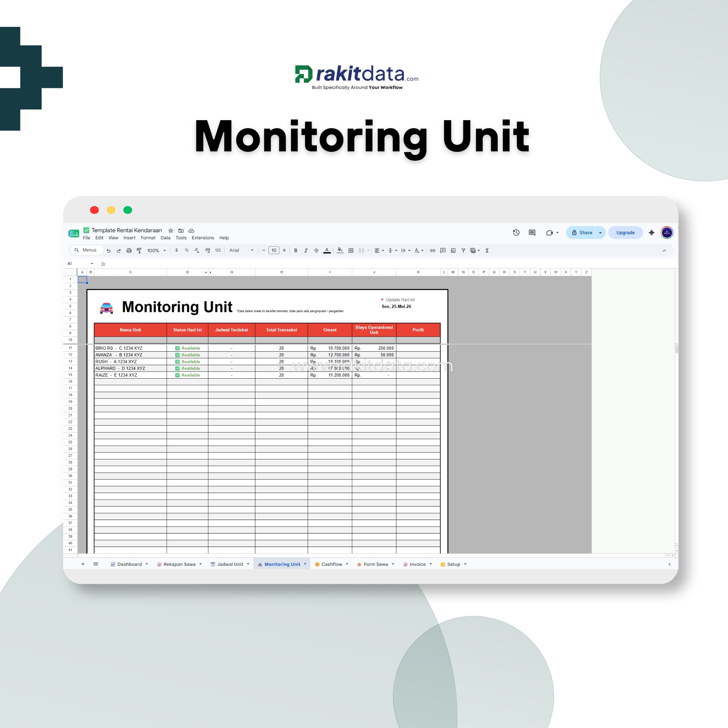Image resolution: width=728 pixels, height=728 pixels.
Task: Click the Redo icon in toolbar
Action: [119, 250]
